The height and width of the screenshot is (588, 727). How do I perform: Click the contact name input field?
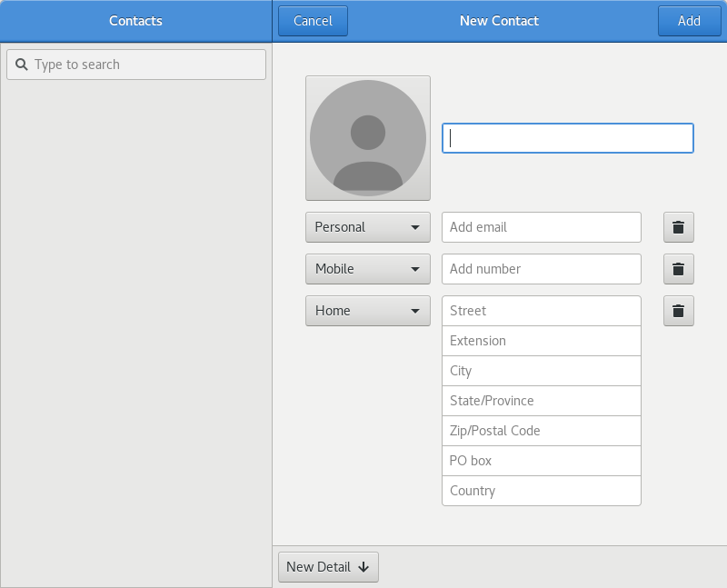click(x=566, y=138)
